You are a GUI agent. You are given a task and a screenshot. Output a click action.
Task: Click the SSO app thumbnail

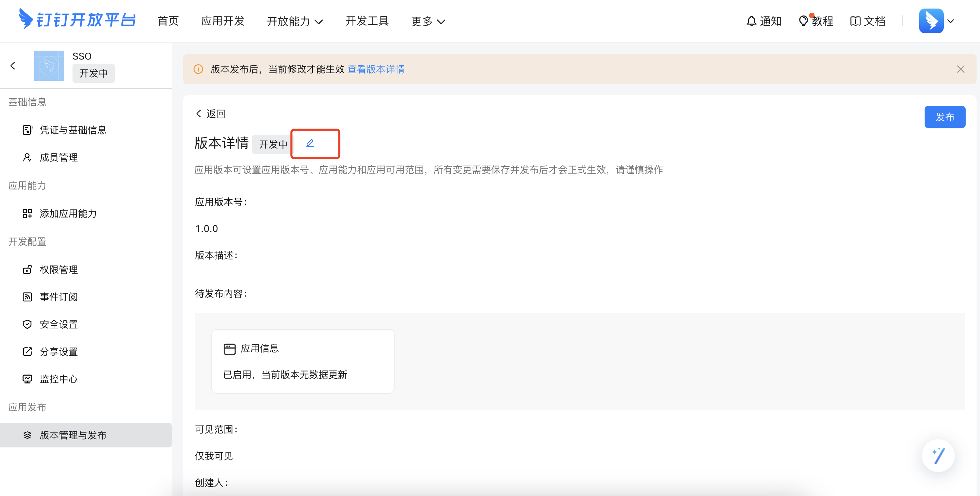tap(49, 65)
